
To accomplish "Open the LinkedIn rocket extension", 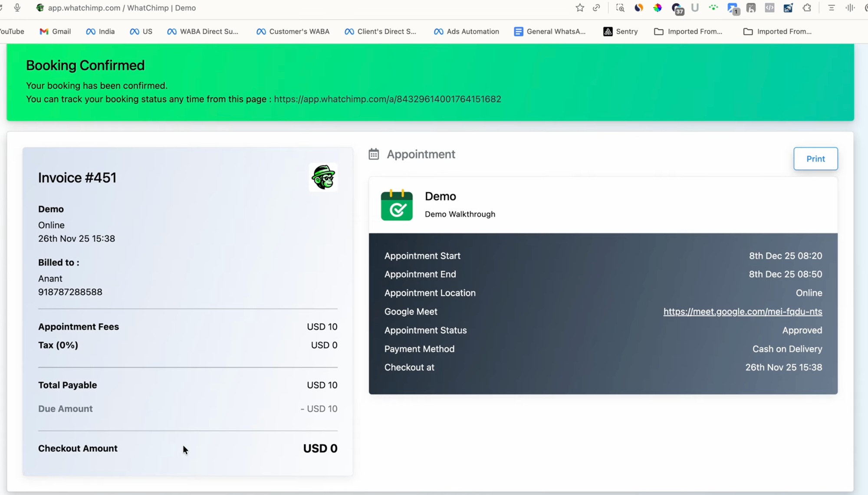I will coord(788,8).
